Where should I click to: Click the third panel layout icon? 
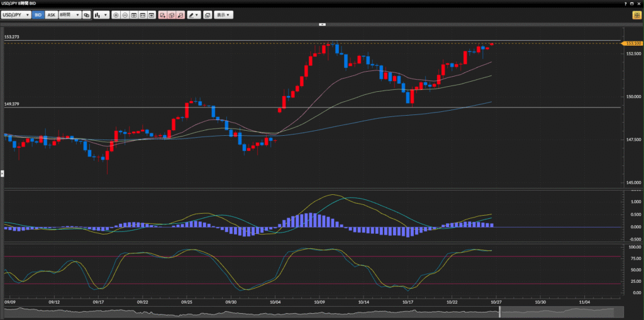pos(152,14)
